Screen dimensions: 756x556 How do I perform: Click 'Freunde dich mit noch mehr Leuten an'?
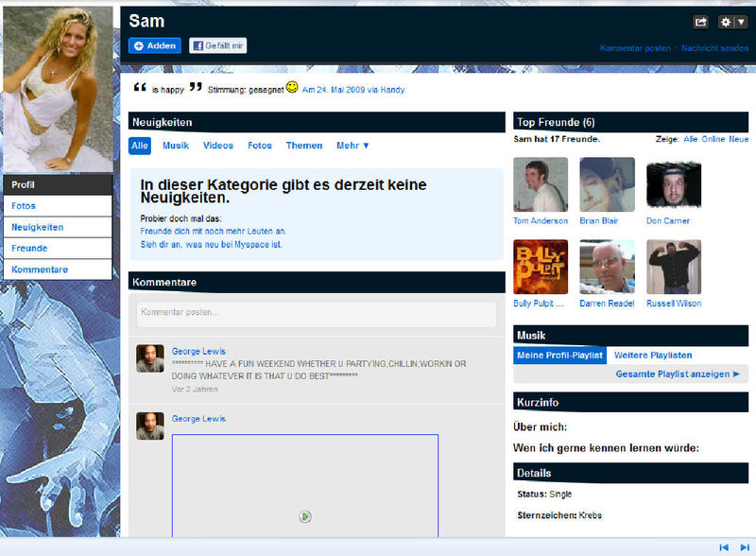pos(214,231)
